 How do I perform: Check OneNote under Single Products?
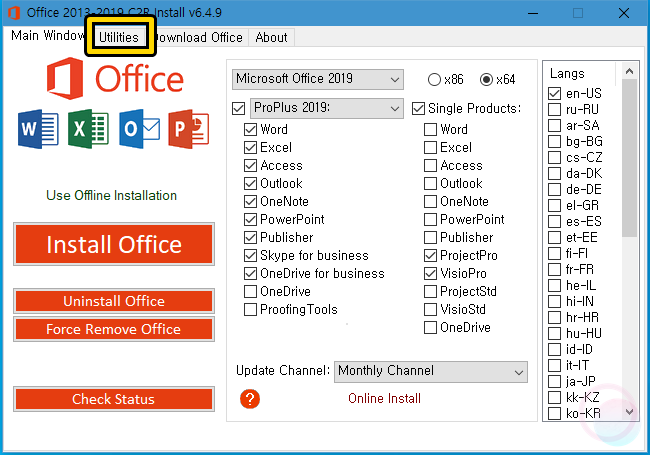coord(430,201)
